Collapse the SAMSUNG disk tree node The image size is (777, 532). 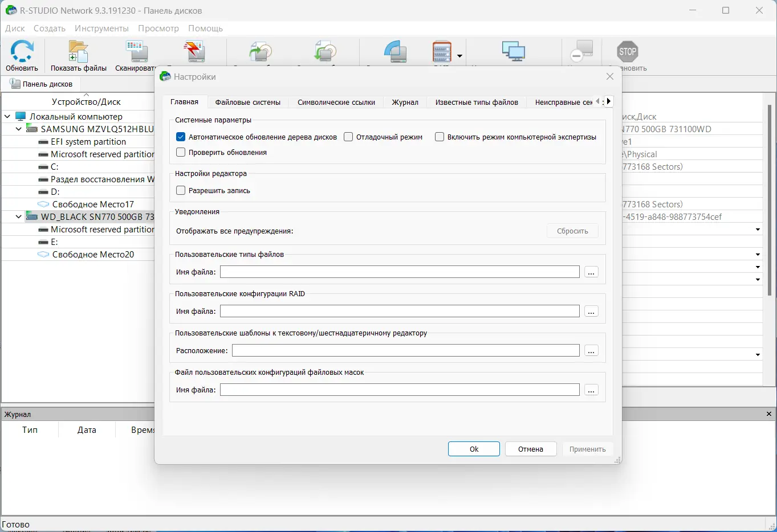point(19,129)
